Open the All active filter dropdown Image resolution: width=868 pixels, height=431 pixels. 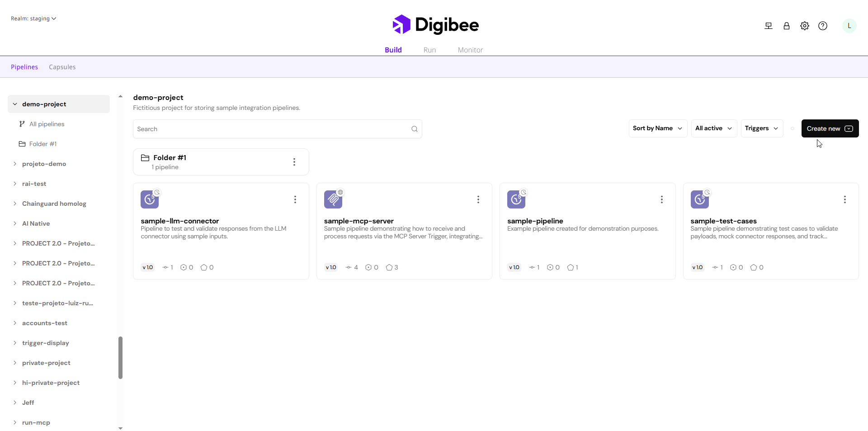pos(714,128)
